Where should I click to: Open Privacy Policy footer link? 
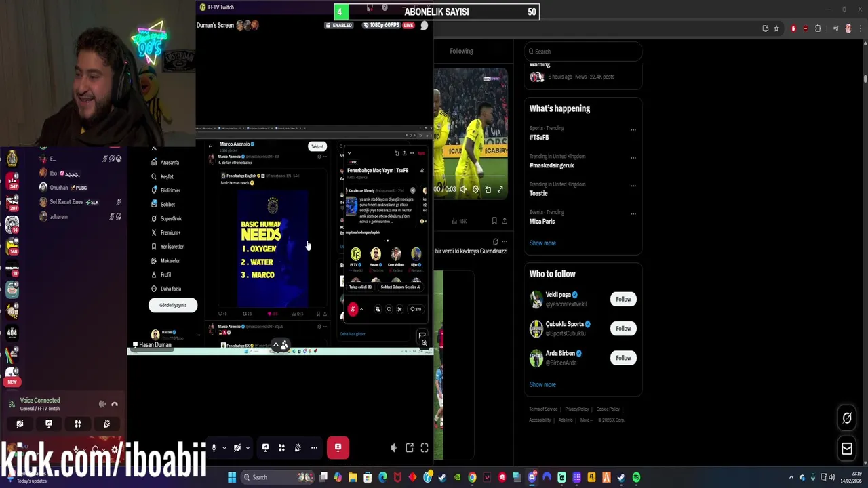point(577,409)
